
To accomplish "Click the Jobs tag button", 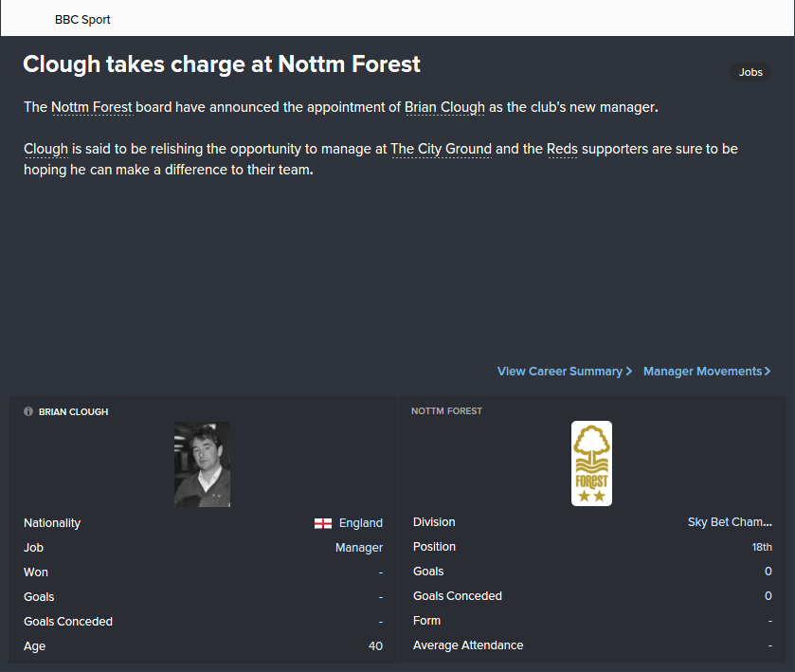I will tap(750, 72).
